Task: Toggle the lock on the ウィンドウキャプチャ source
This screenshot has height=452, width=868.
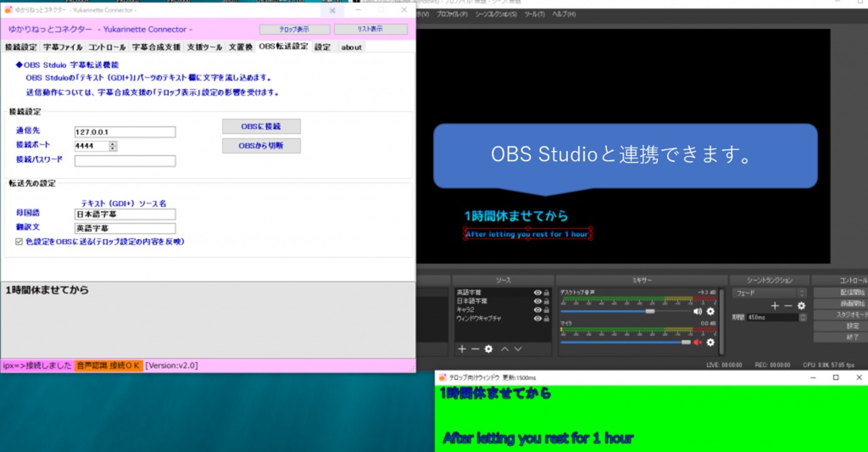Action: point(547,319)
